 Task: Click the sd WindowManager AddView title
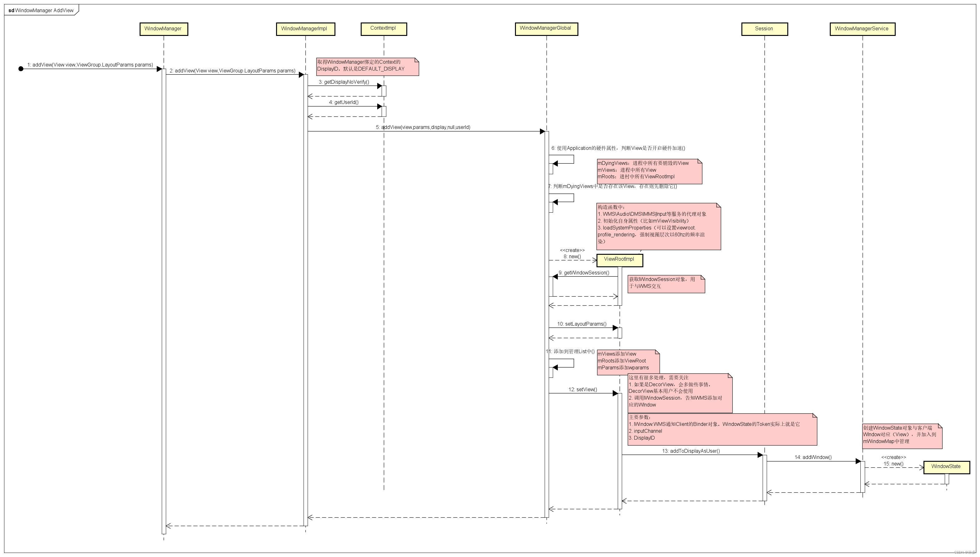(40, 10)
